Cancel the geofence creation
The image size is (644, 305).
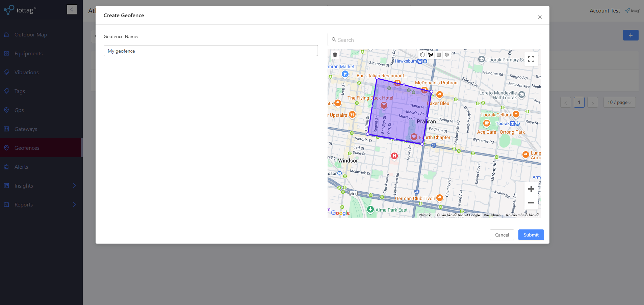coord(502,235)
